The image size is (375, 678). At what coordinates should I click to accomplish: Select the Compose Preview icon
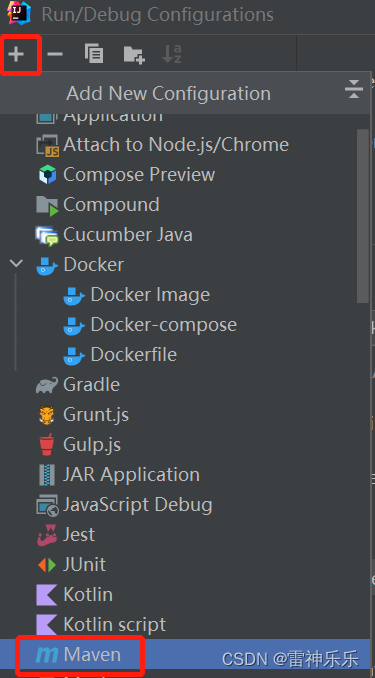(x=47, y=175)
